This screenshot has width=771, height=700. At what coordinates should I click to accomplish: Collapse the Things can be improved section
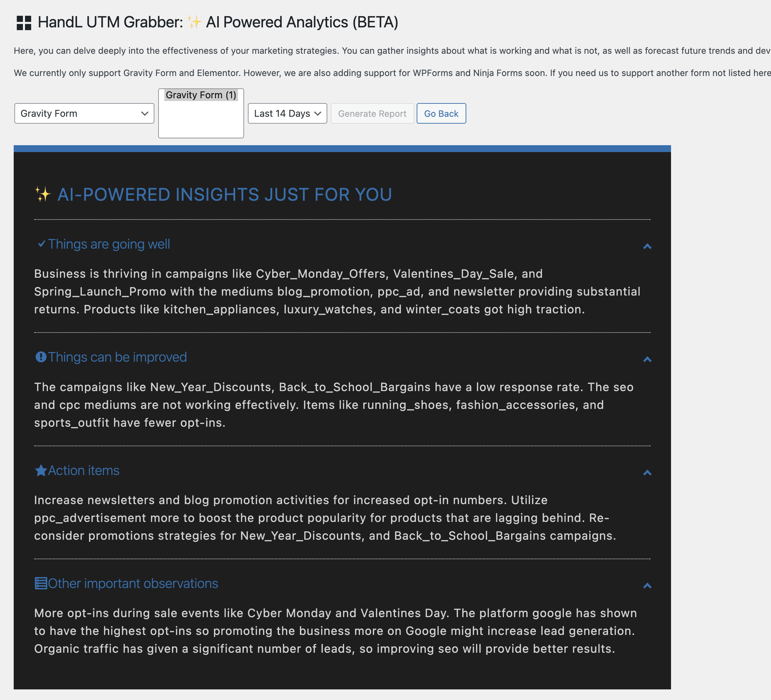(x=647, y=360)
